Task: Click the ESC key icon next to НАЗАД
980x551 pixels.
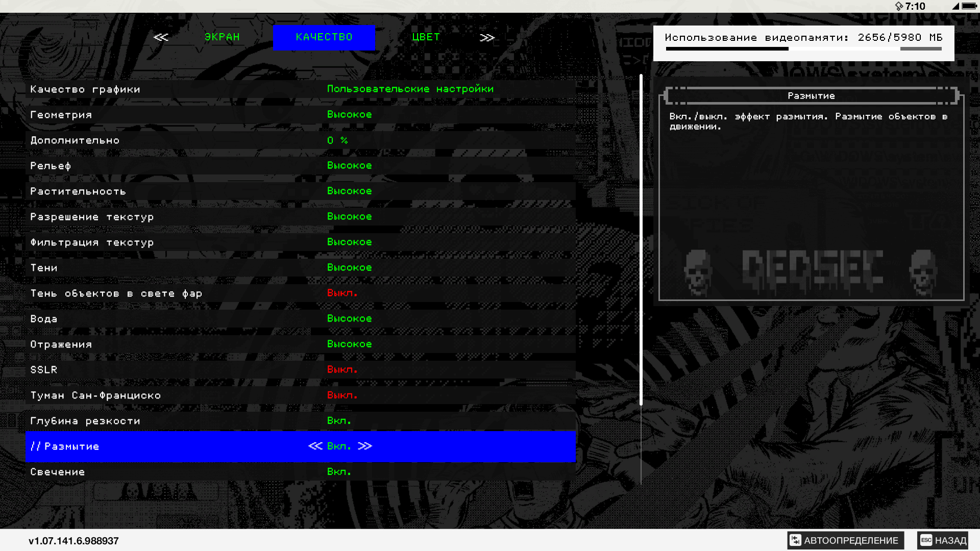Action: (926, 540)
